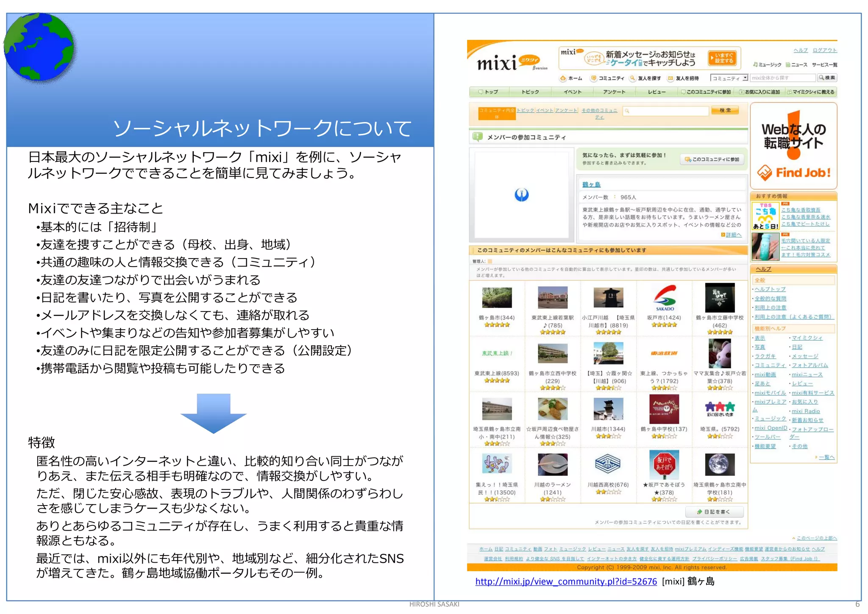Open 川越のラーメン community thumbnail
The height and width of the screenshot is (614, 868).
[552, 464]
